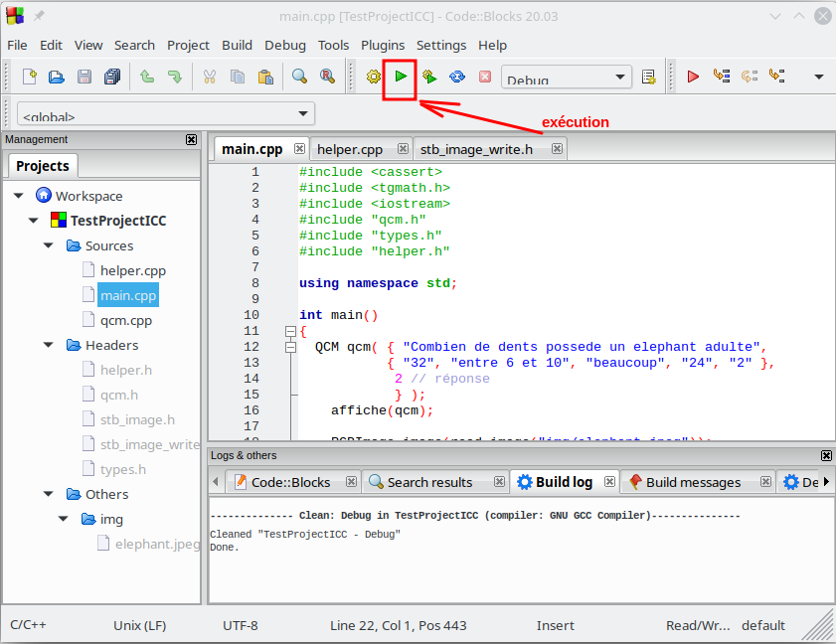Run the program with green play icon
This screenshot has height=644, width=836.
pyautogui.click(x=401, y=77)
